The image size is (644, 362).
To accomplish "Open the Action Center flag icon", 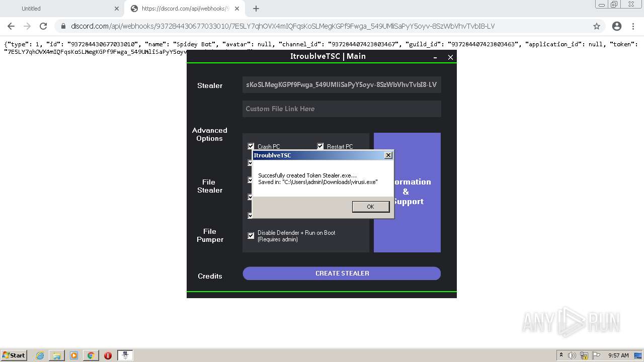I will pyautogui.click(x=596, y=355).
